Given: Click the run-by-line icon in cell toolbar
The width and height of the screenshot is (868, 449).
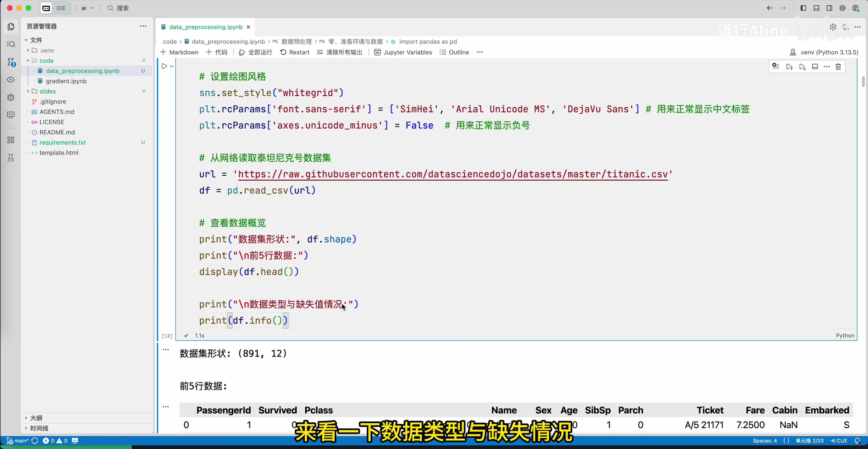Looking at the screenshot, I should 776,66.
